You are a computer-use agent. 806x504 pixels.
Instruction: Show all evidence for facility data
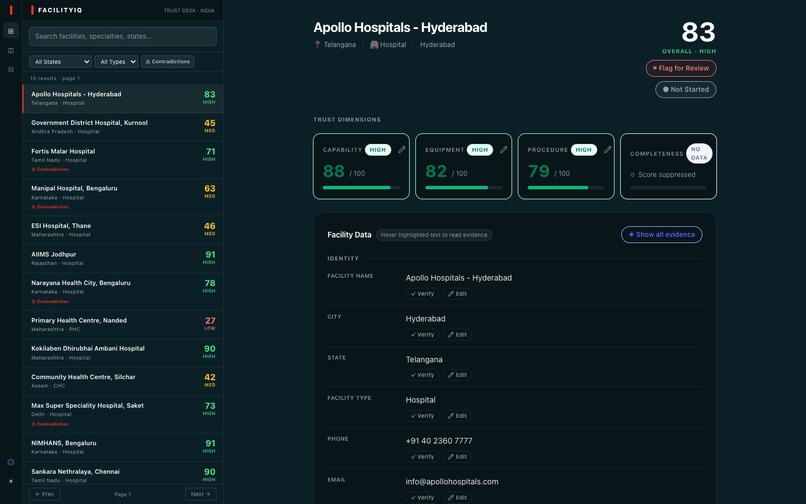click(662, 235)
